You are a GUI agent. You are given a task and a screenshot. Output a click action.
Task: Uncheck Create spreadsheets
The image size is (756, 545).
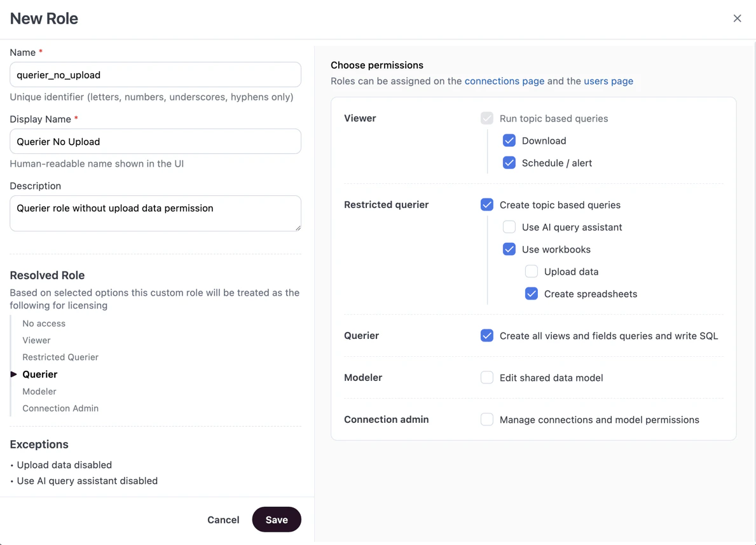point(531,294)
